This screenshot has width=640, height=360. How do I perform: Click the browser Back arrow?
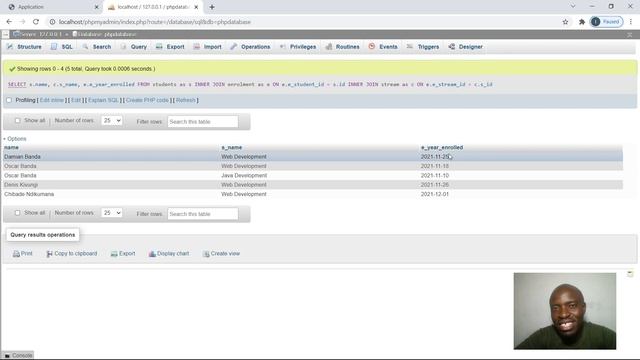coord(9,22)
